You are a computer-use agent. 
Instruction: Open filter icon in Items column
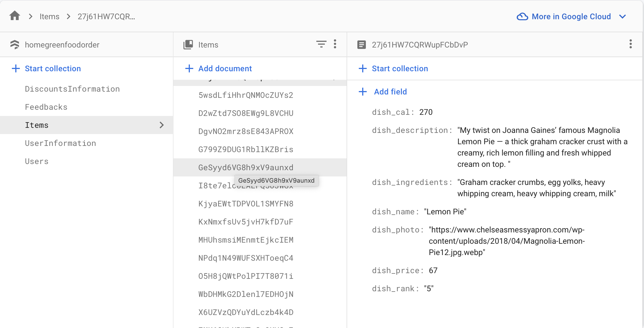coord(321,44)
